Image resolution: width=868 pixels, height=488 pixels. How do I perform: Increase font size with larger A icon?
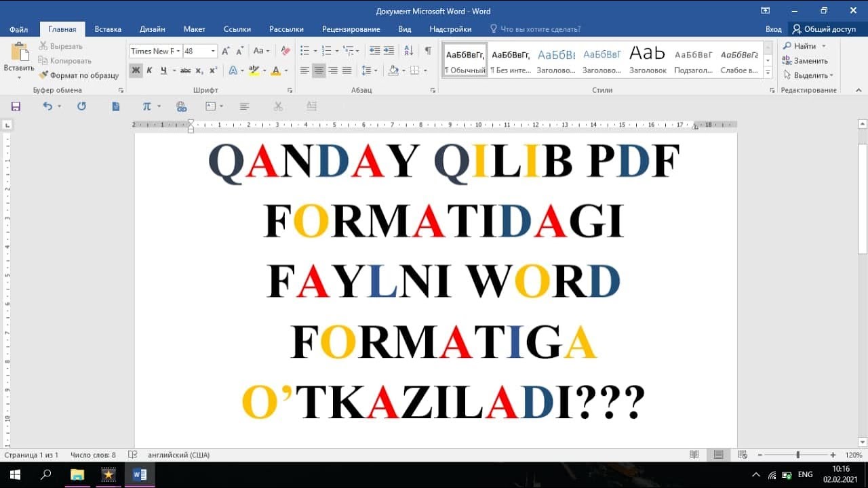pos(226,51)
